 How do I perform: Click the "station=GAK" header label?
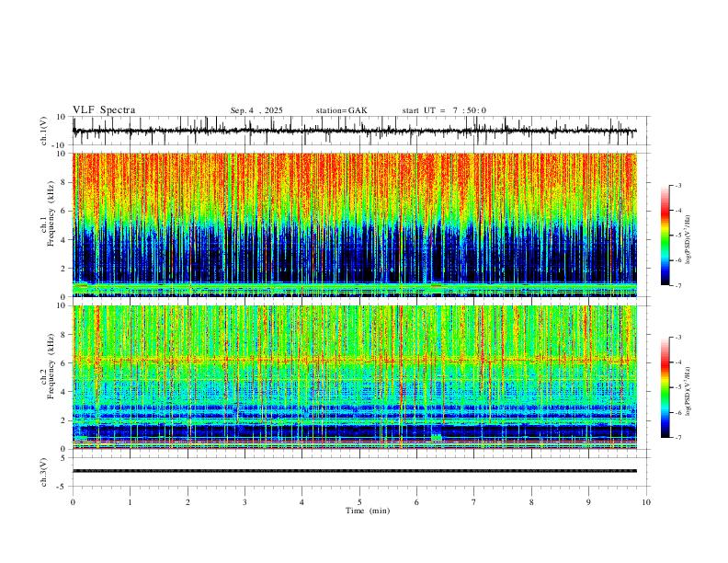click(x=341, y=110)
